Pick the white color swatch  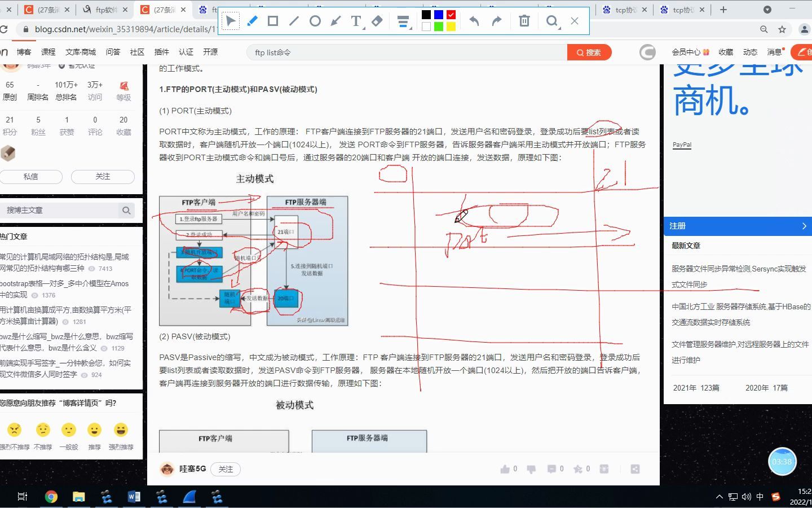[x=426, y=27]
